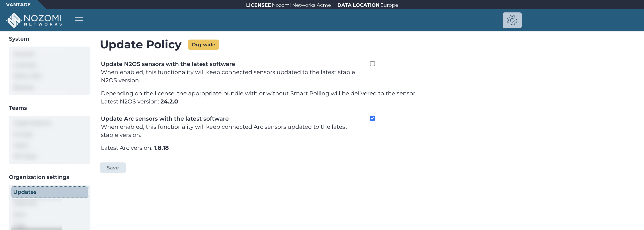Select Updates in Organization settings
Screen dimensions: 644x230
click(x=50, y=192)
